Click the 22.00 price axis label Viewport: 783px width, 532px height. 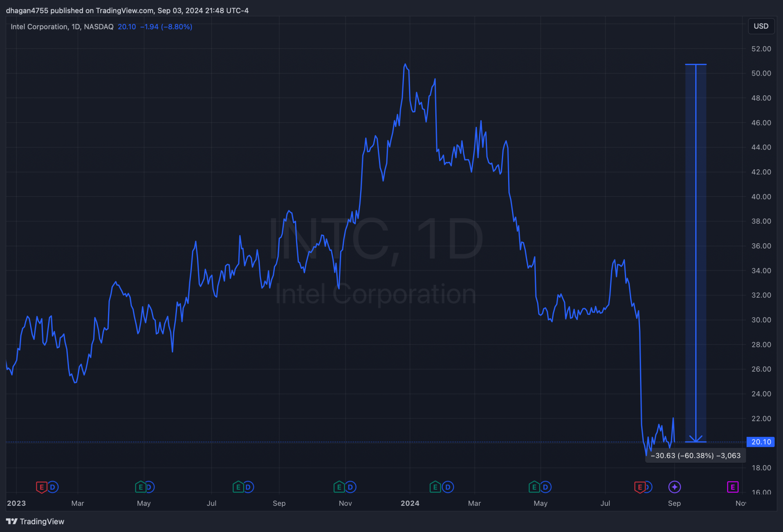coord(761,419)
